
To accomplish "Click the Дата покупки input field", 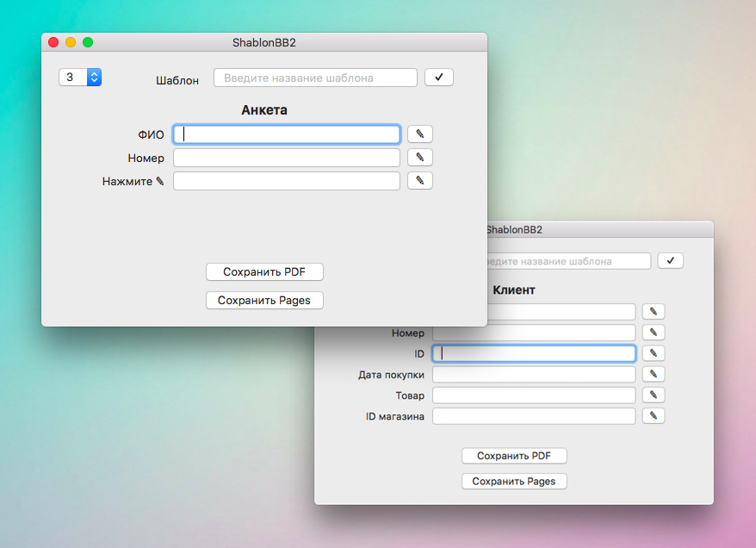I will click(x=534, y=374).
